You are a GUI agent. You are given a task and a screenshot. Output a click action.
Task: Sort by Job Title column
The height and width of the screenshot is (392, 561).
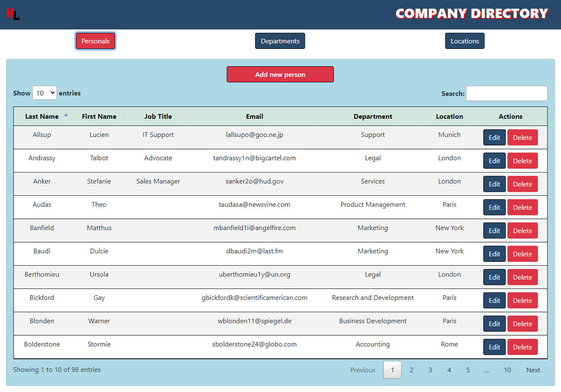(x=158, y=116)
